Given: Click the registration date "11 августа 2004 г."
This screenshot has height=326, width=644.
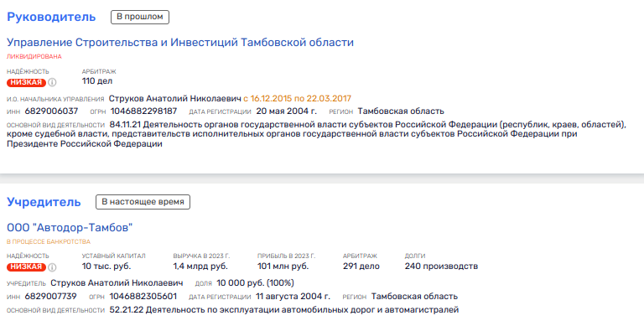Looking at the screenshot, I should click(x=293, y=297).
